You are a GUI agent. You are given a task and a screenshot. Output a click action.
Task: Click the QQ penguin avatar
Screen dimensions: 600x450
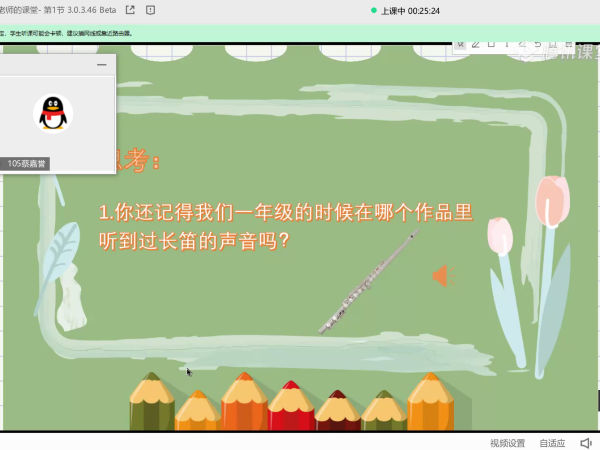tap(53, 113)
